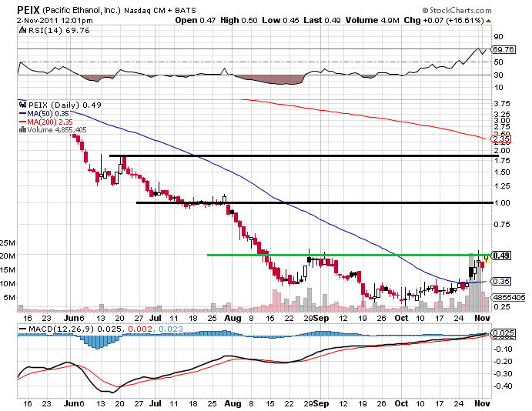Viewport: 532px width, 411px height.
Task: Click the 0.75 price axis label
Action: click(x=502, y=224)
